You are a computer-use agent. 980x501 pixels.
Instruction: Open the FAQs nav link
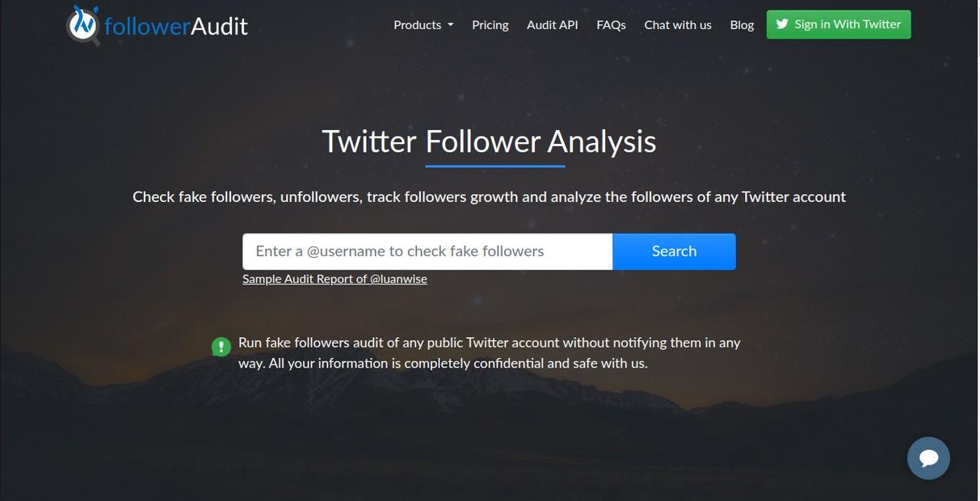(612, 25)
